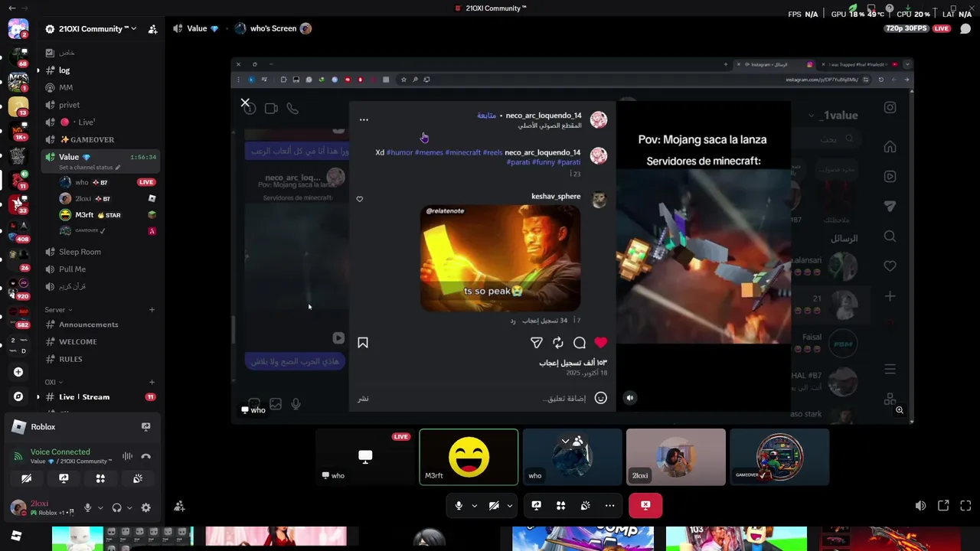This screenshot has height=551, width=980.
Task: Click the stream volume speaker icon
Action: (x=920, y=506)
